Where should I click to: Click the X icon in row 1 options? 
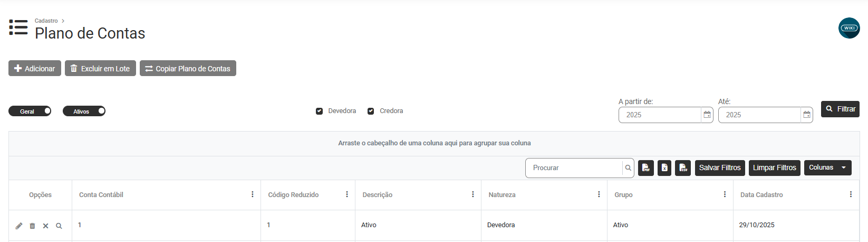pyautogui.click(x=45, y=226)
